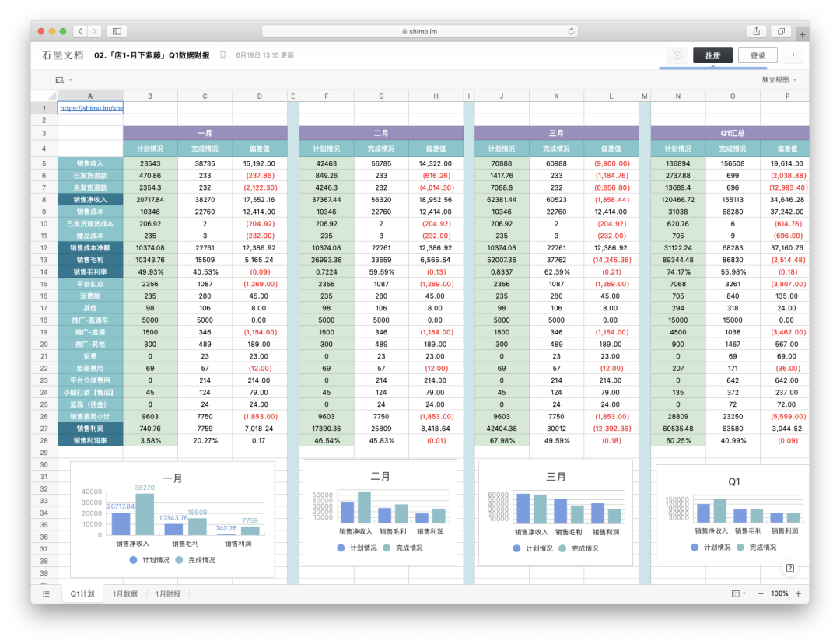
Task: Select the 一月 header cell
Action: click(205, 133)
